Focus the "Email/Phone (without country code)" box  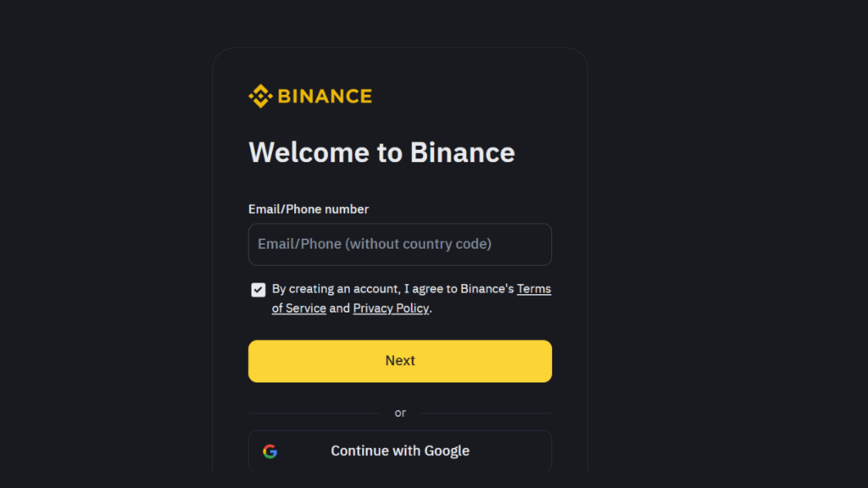pos(399,244)
